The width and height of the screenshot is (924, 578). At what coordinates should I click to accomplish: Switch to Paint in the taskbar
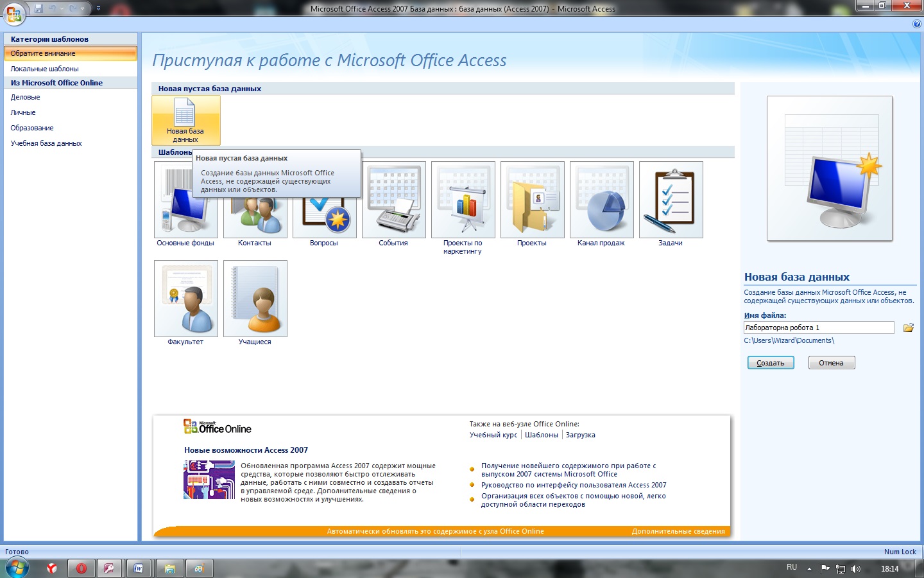[199, 568]
